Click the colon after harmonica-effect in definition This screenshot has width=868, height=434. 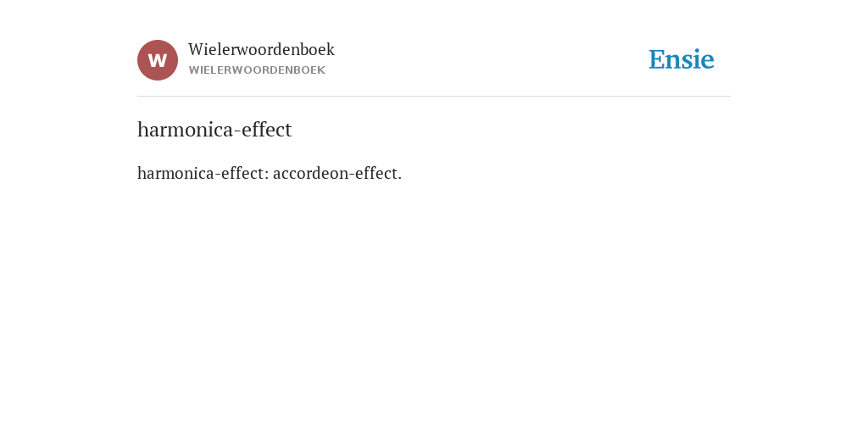(267, 175)
